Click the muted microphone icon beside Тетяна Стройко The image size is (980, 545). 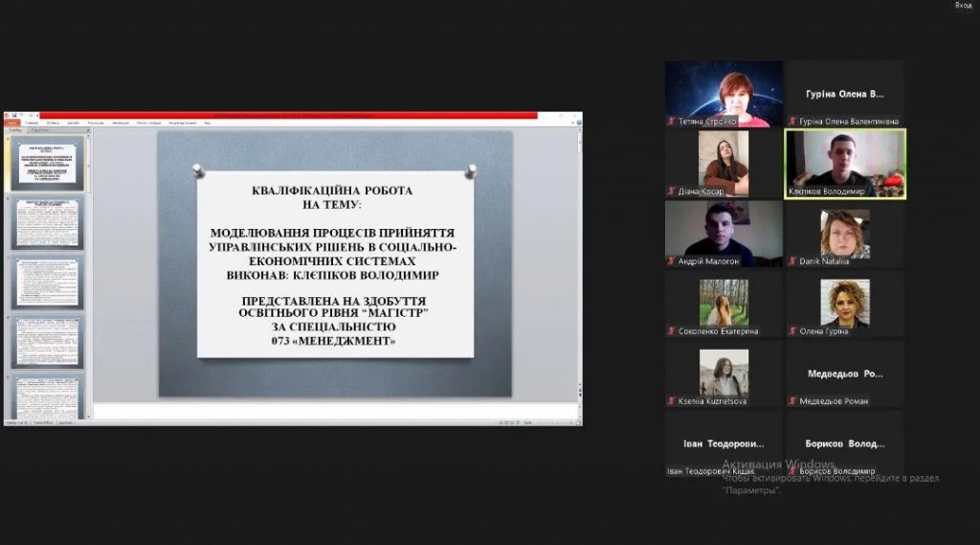tap(672, 122)
